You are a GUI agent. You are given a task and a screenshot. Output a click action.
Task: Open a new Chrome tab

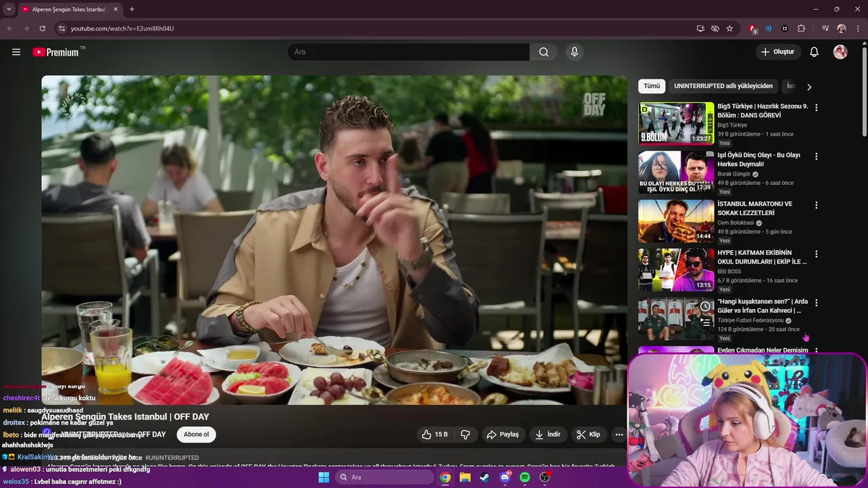pos(132,9)
